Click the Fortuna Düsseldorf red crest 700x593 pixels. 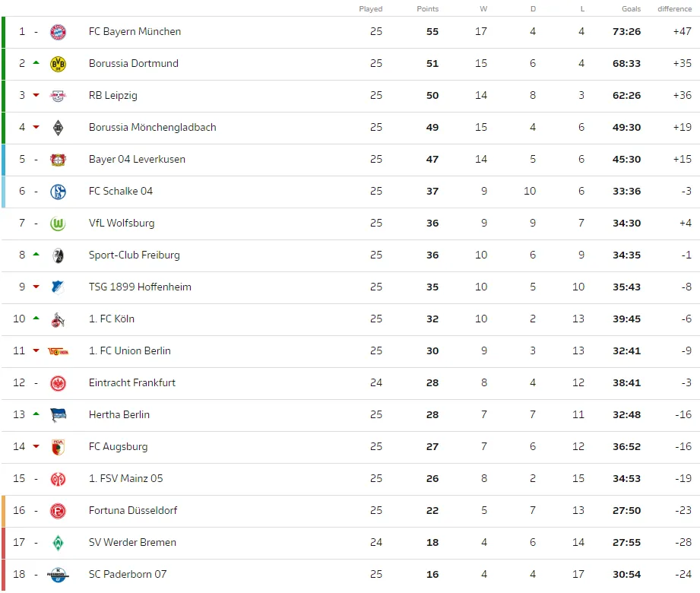coord(58,511)
